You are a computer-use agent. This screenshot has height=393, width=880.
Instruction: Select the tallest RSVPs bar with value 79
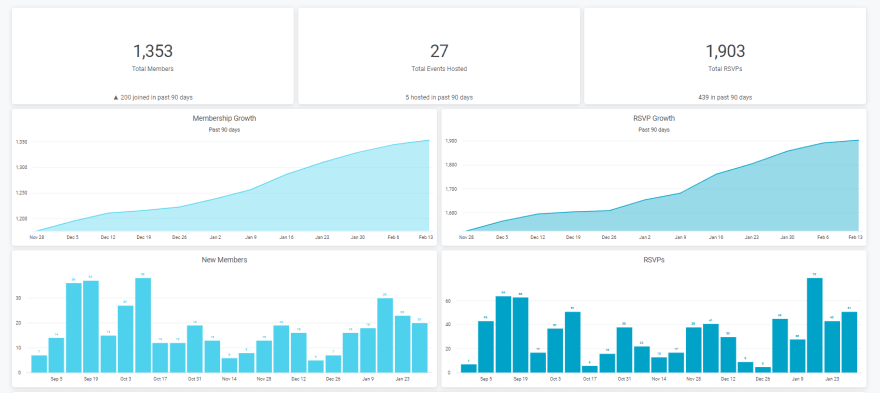click(814, 325)
